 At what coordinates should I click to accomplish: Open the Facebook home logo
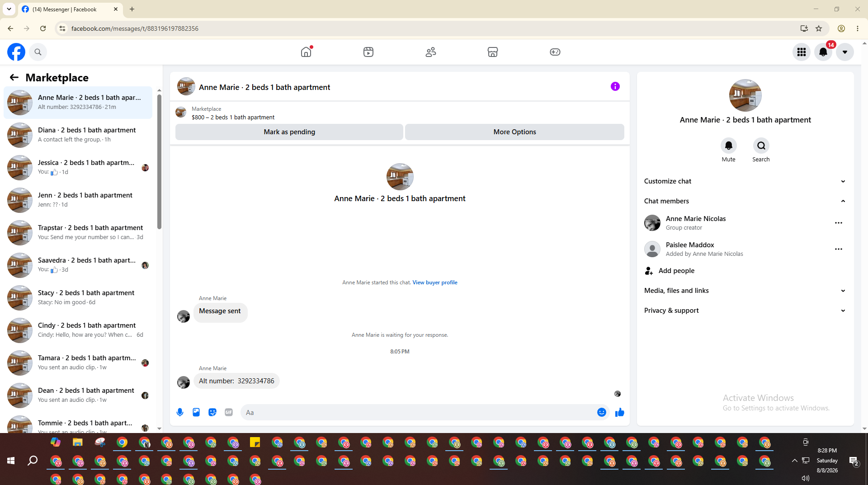click(16, 52)
